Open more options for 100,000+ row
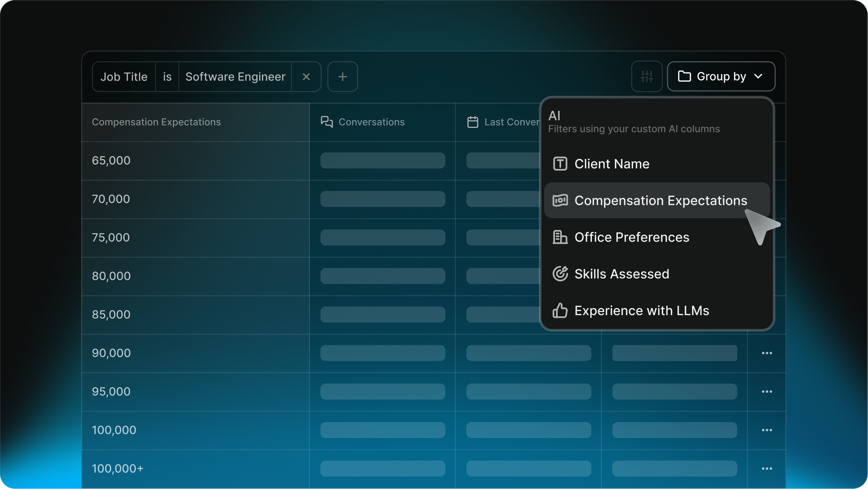This screenshot has width=868, height=489. 767,469
